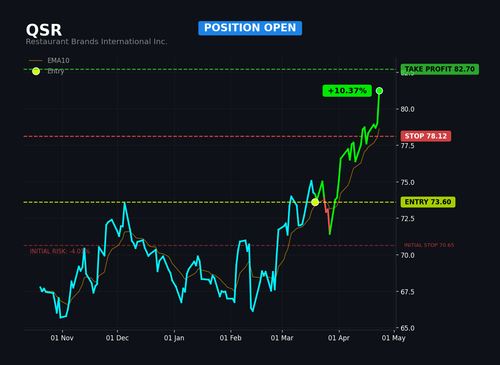Click the +10.37% gain badge
The height and width of the screenshot is (365, 500).
coord(347,91)
